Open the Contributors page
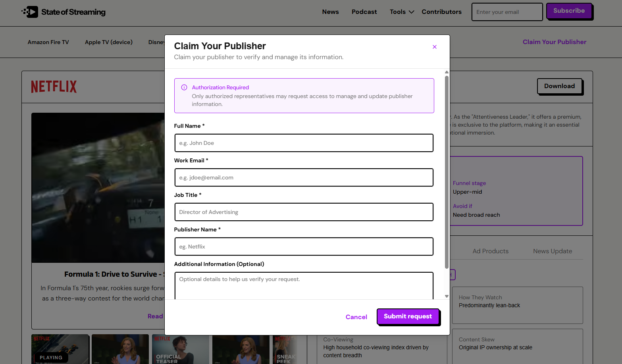Viewport: 622px width, 364px height. point(441,12)
